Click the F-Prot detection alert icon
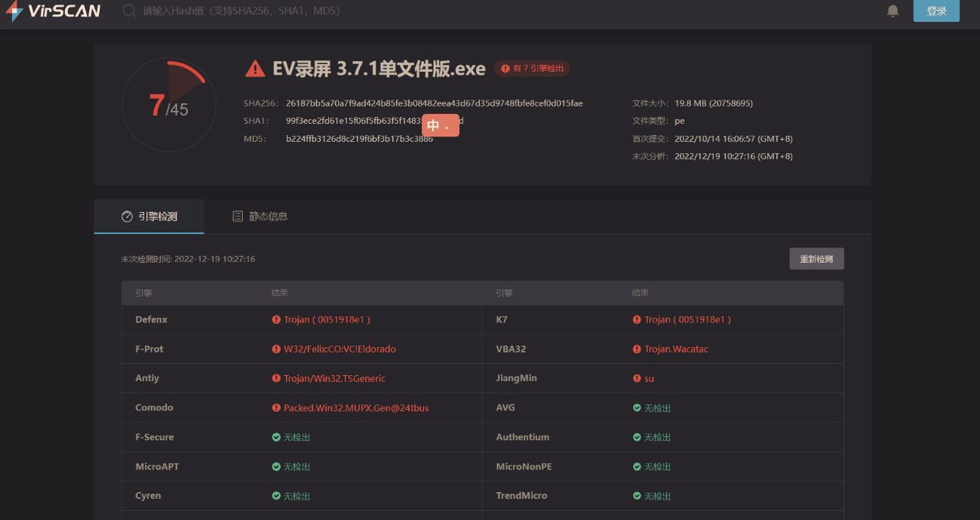 [276, 349]
